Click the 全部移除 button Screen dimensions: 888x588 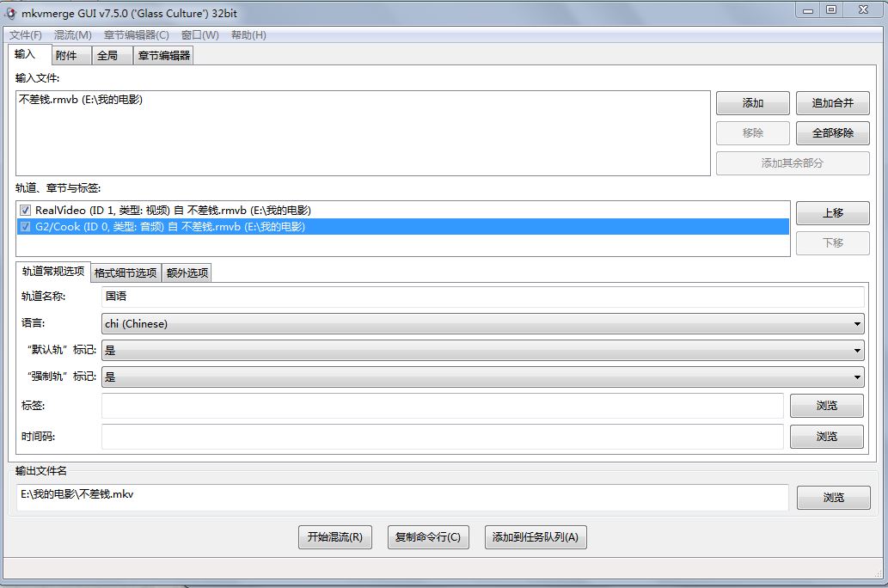pos(832,133)
